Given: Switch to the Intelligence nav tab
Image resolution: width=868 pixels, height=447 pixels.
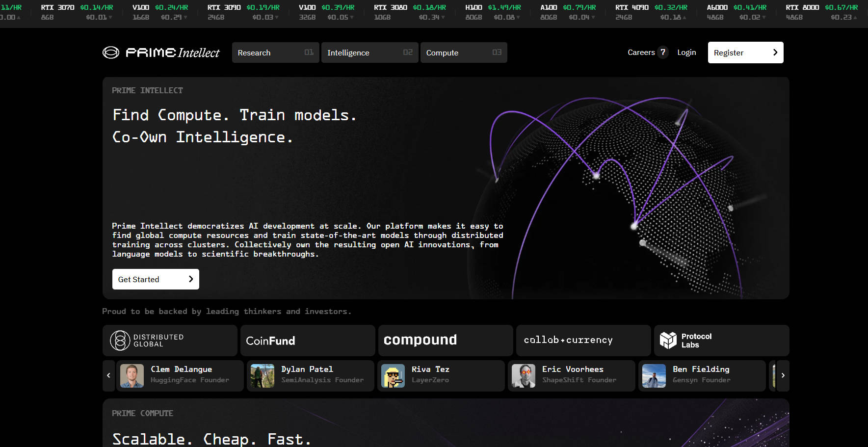Looking at the screenshot, I should click(369, 53).
